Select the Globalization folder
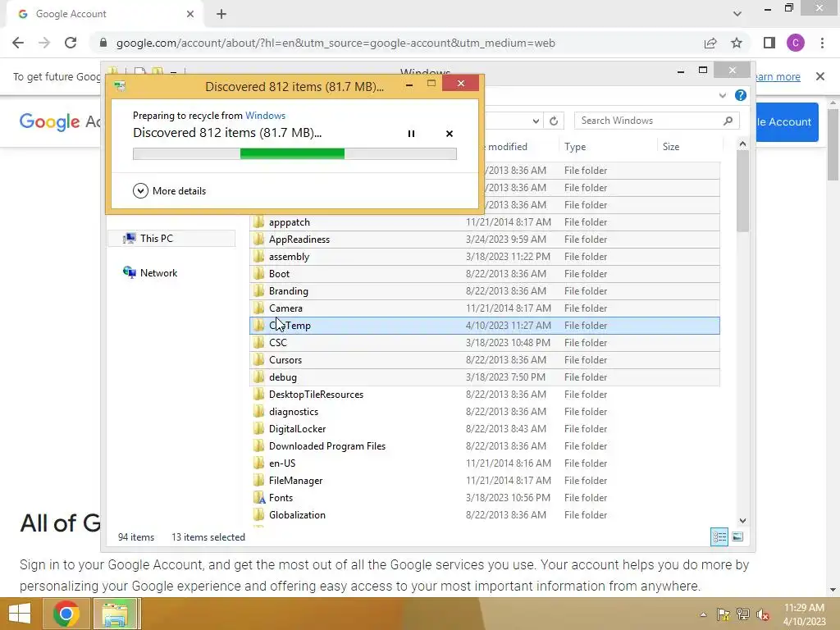The width and height of the screenshot is (840, 630). pos(484,515)
